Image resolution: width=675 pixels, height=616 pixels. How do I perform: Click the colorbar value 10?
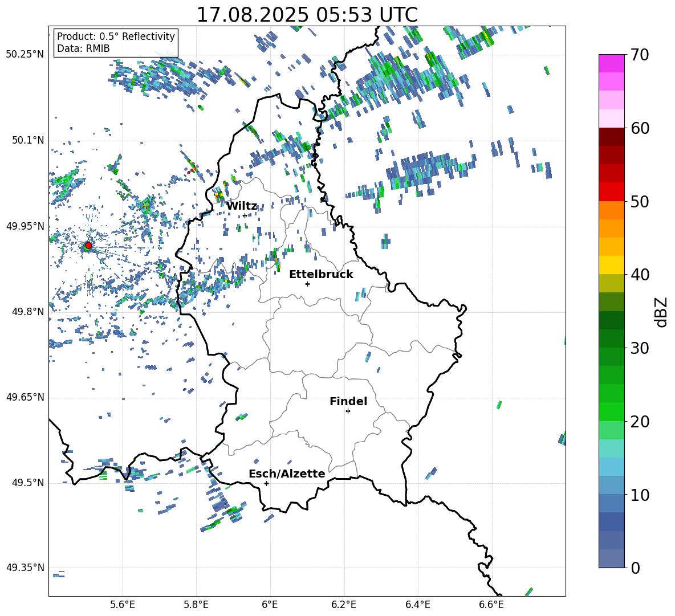click(640, 495)
